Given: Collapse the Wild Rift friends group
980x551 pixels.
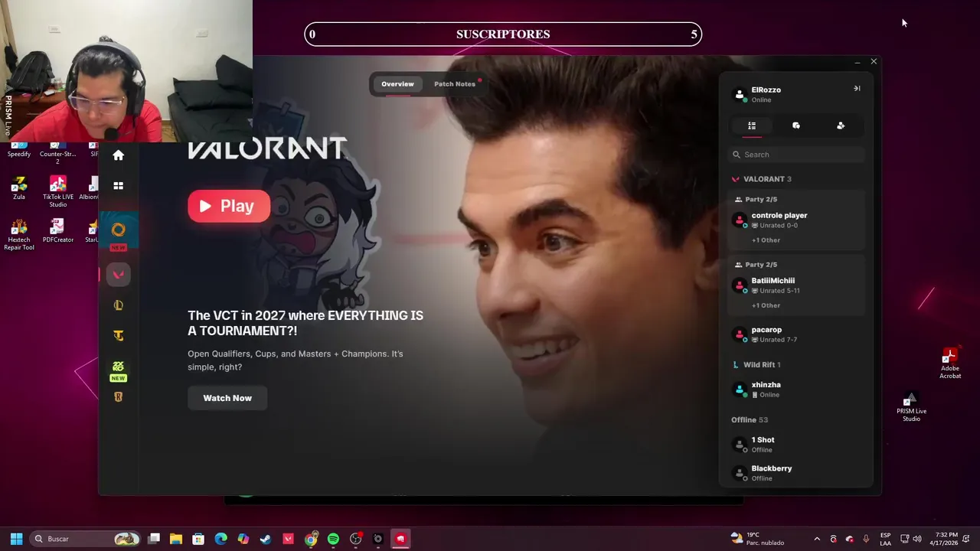Looking at the screenshot, I should (756, 365).
